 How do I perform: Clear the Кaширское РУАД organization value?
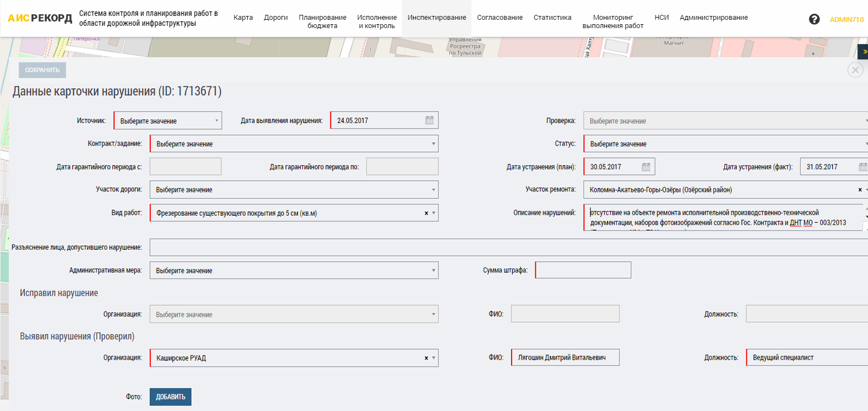426,358
